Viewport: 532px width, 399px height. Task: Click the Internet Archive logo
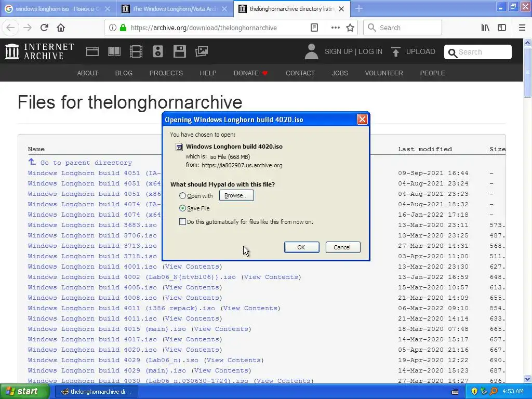click(39, 51)
